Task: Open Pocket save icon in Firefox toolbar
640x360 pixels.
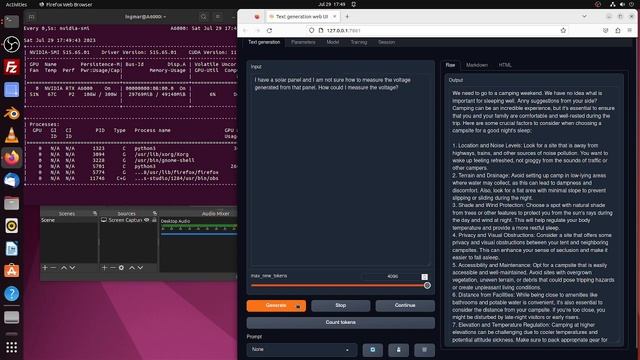Action: (606, 31)
